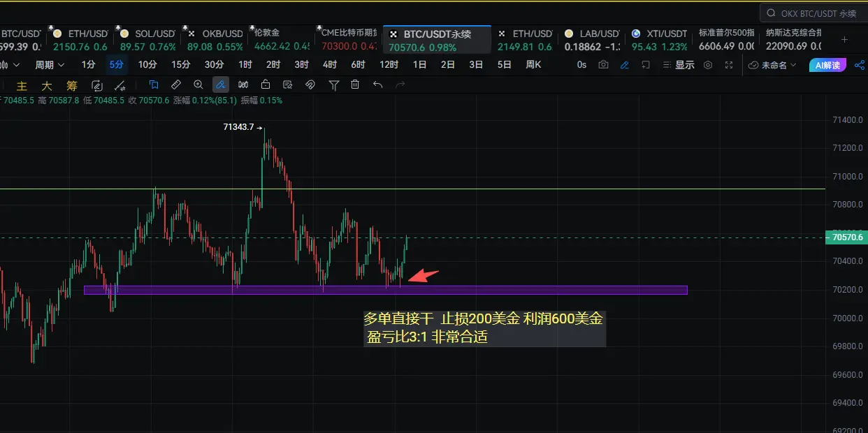This screenshot has height=433, width=868.
Task: Click the candlestick pattern tool icon
Action: click(x=243, y=85)
